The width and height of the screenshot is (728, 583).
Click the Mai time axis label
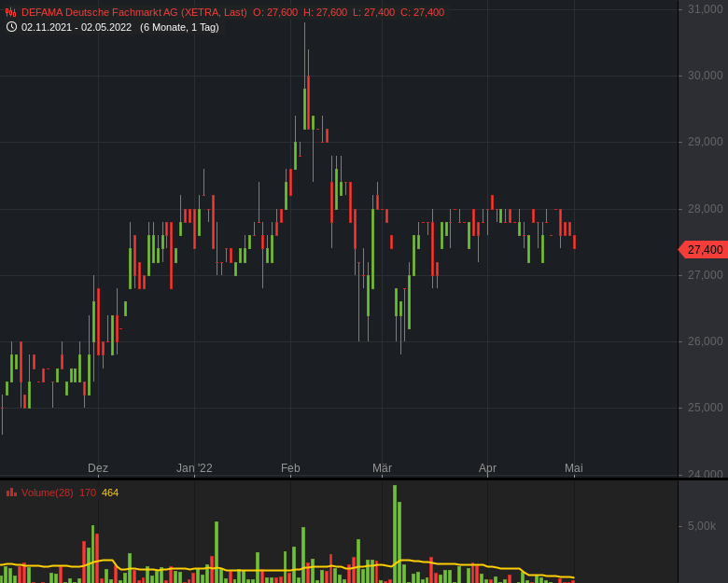click(574, 468)
